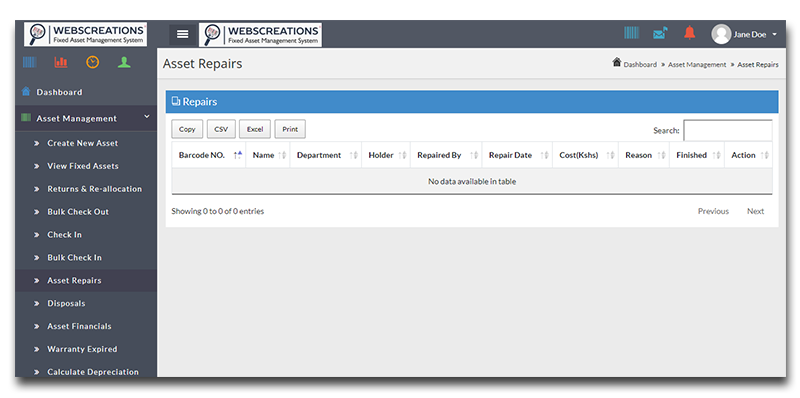800x398 pixels.
Task: Open View Fixed Assets in sidebar
Action: pyautogui.click(x=83, y=166)
